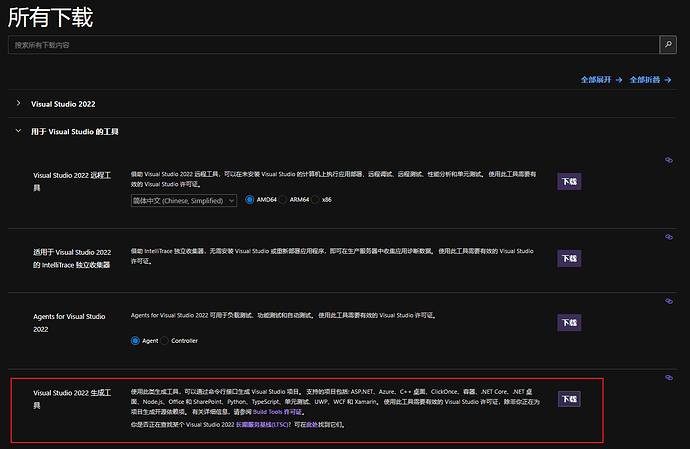Collapse the 用于 Visual Studio 的工具 section chevron
Viewport: 690px width, 449px height.
pyautogui.click(x=18, y=131)
